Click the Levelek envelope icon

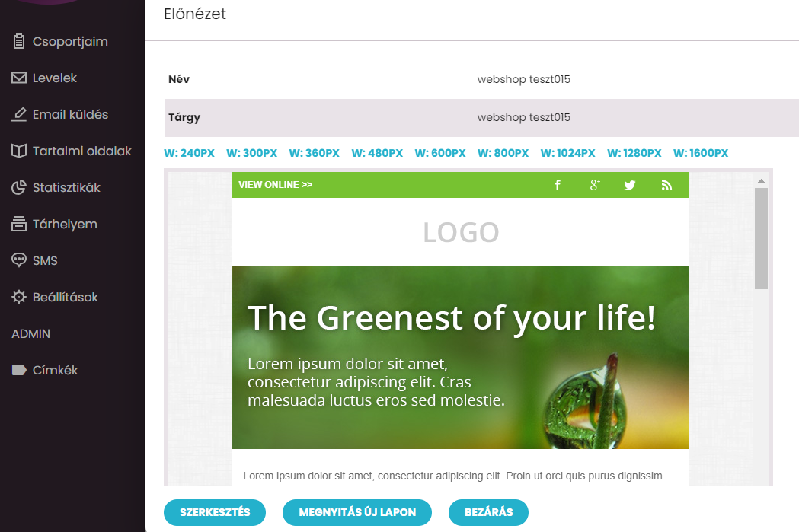coord(19,78)
